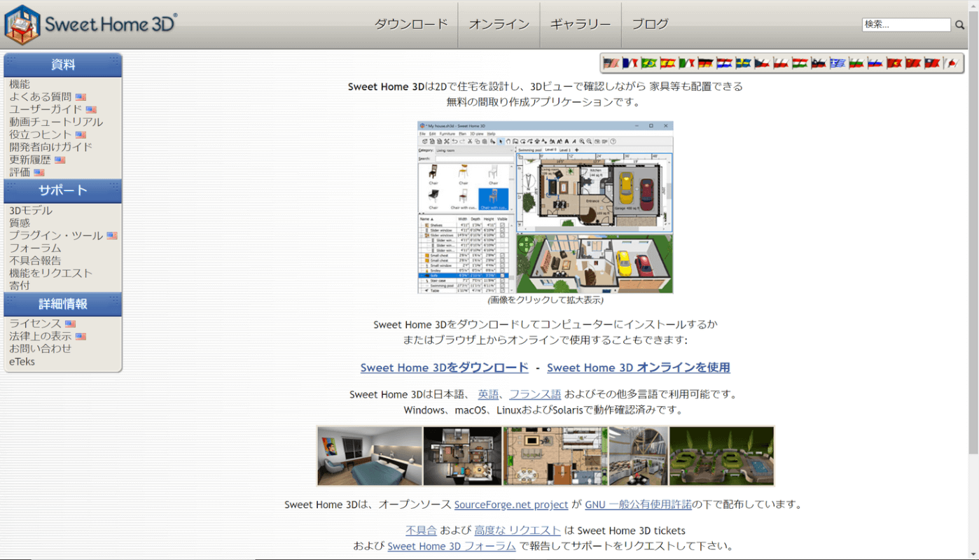Open the よくある質問 sidebar link
The height and width of the screenshot is (560, 979).
(41, 97)
